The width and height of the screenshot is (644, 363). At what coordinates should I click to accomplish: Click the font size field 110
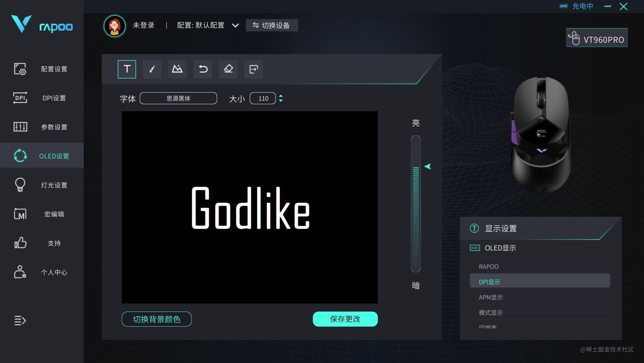pyautogui.click(x=263, y=98)
